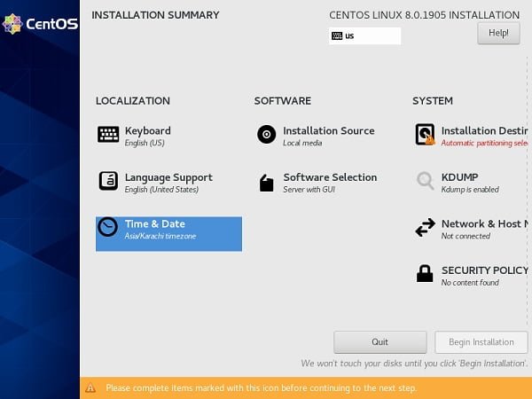Image resolution: width=532 pixels, height=399 pixels.
Task: Click the 'us' keyboard layout field
Action: click(364, 35)
